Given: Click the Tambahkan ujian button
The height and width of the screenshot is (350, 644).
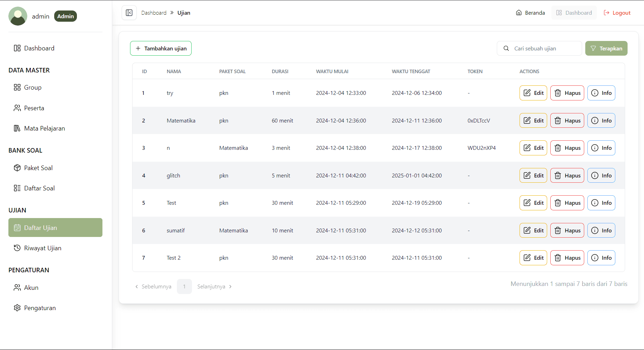Looking at the screenshot, I should click(161, 48).
